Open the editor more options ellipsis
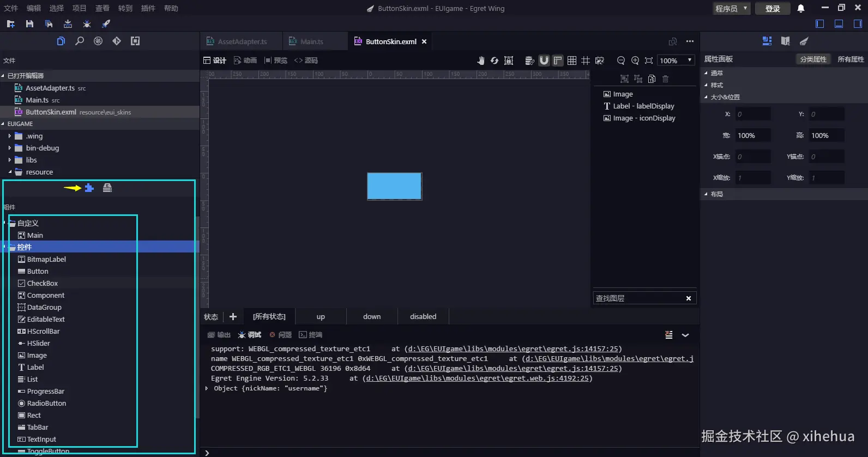 690,41
